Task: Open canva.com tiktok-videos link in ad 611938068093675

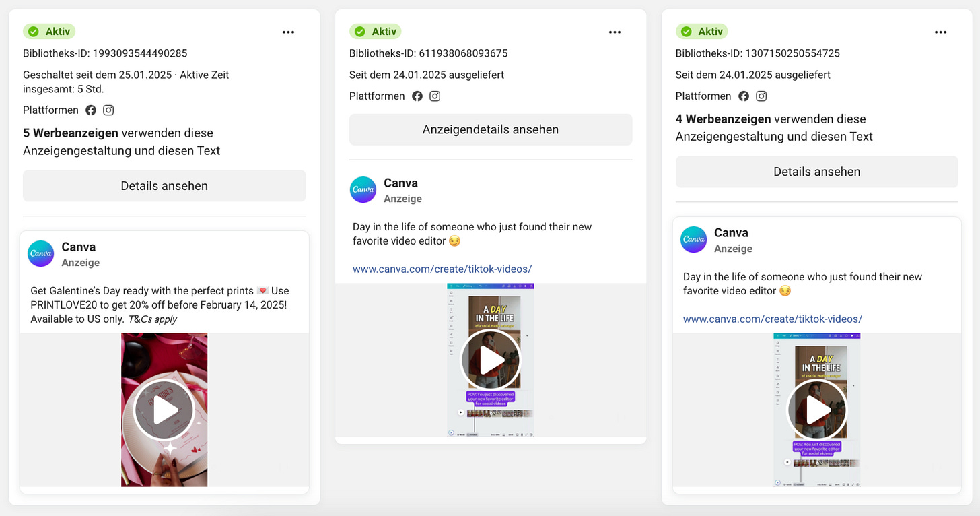Action: 442,269
